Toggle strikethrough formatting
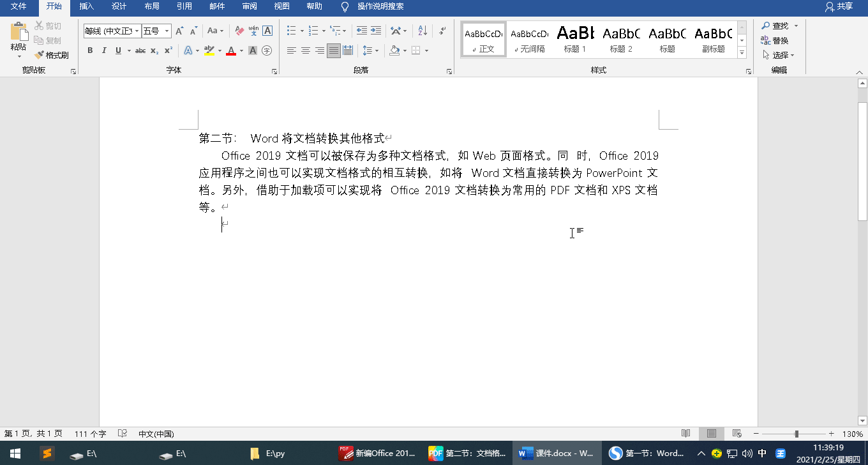The image size is (868, 465). click(140, 50)
